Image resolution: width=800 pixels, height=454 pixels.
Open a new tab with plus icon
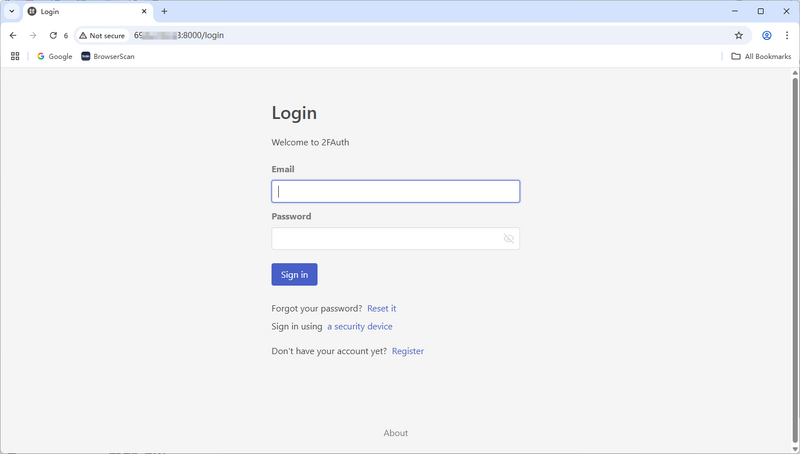point(164,11)
